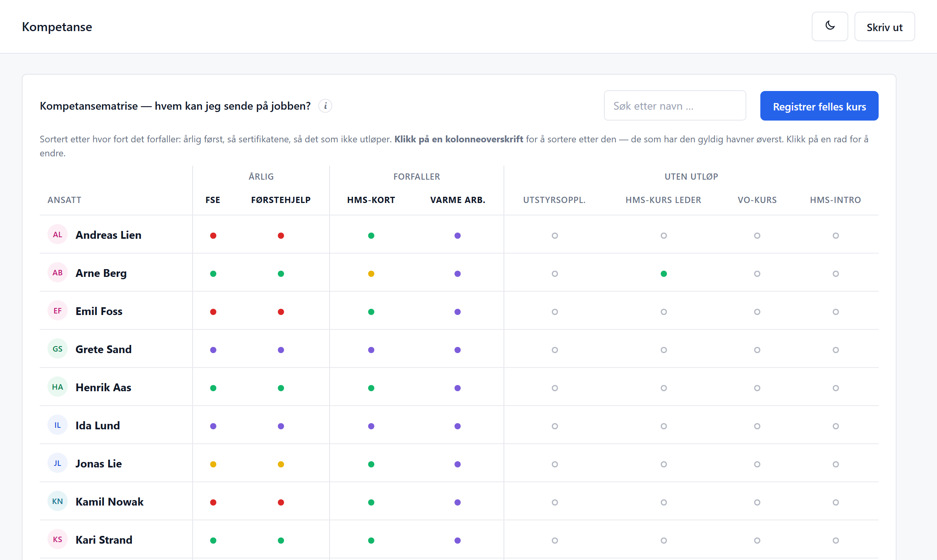Click Andreas Lien's red FSE status dot
Screen dimensions: 937x560
point(213,236)
